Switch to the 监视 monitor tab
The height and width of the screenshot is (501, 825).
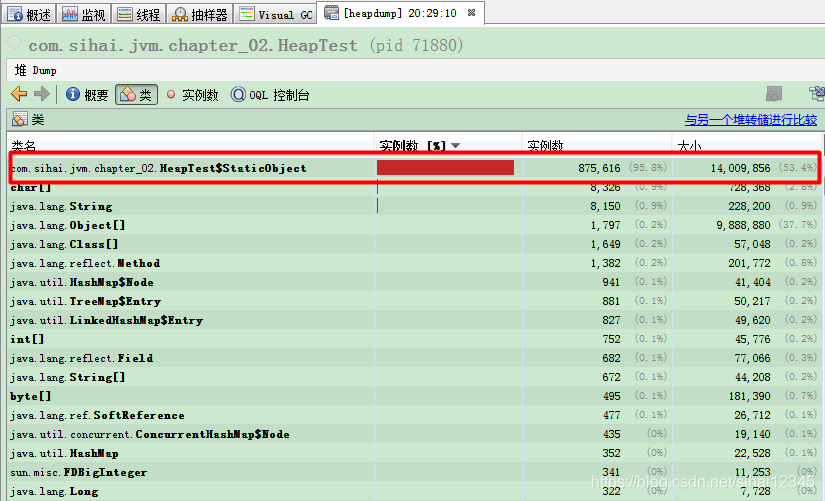[x=84, y=14]
